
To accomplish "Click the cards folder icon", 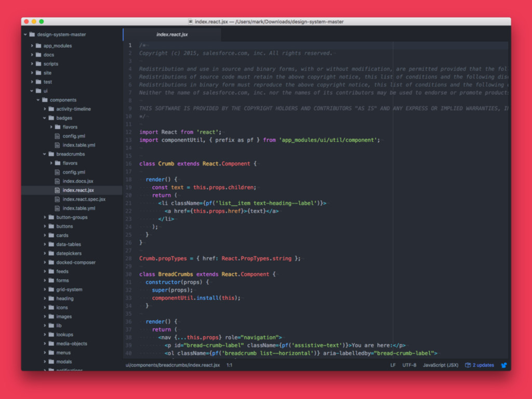I will click(51, 235).
